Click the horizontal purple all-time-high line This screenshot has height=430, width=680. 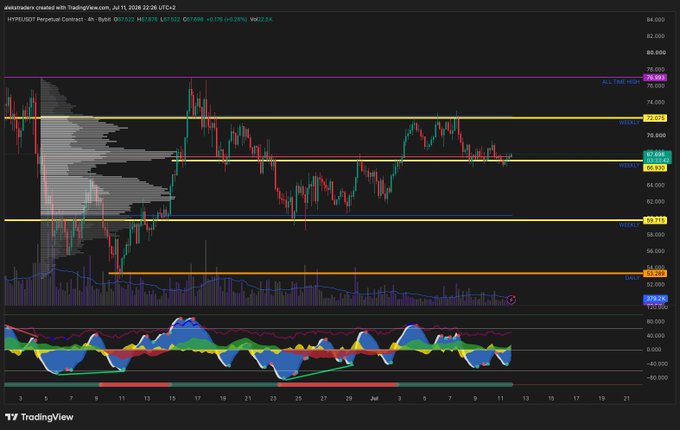[x=323, y=78]
